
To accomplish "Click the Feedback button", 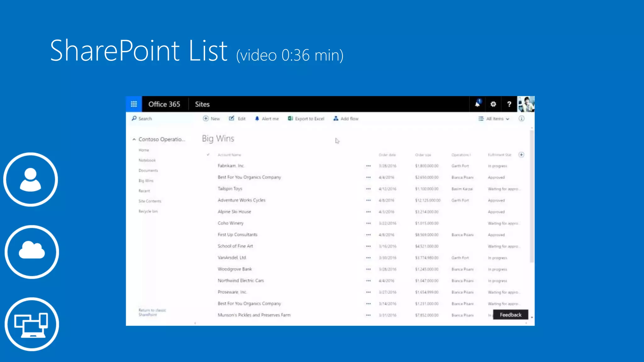I will (510, 315).
